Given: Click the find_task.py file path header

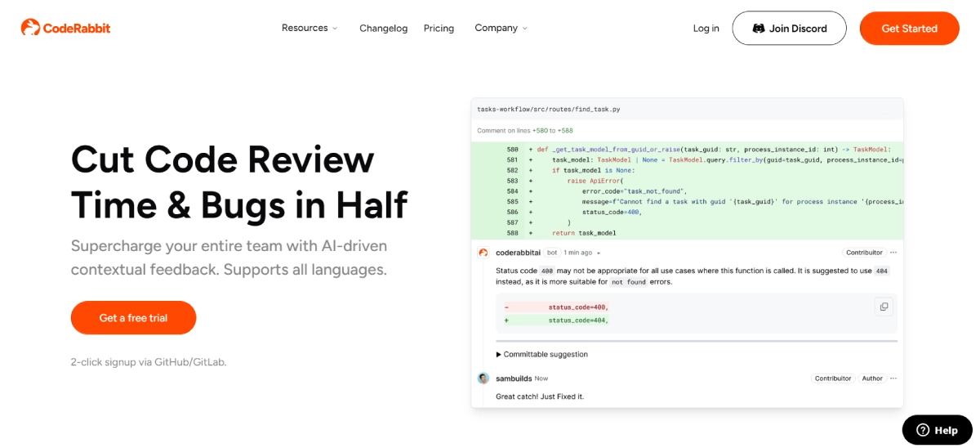Looking at the screenshot, I should (x=548, y=109).
